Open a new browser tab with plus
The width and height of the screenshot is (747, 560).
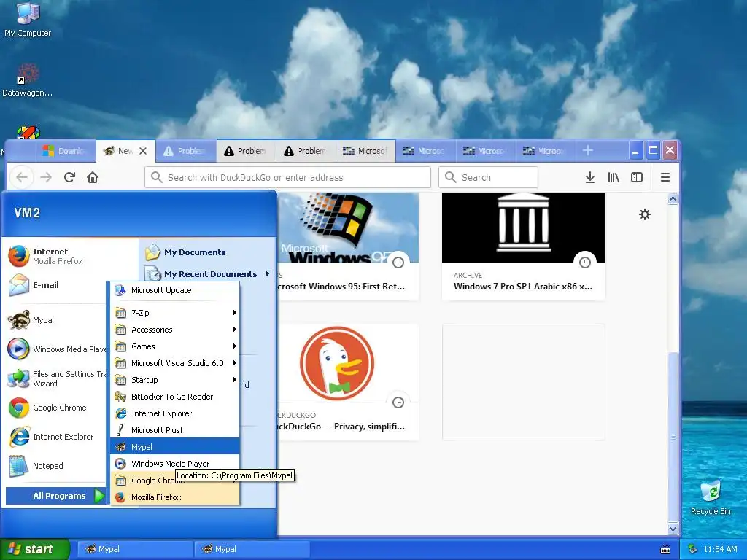[x=588, y=150]
